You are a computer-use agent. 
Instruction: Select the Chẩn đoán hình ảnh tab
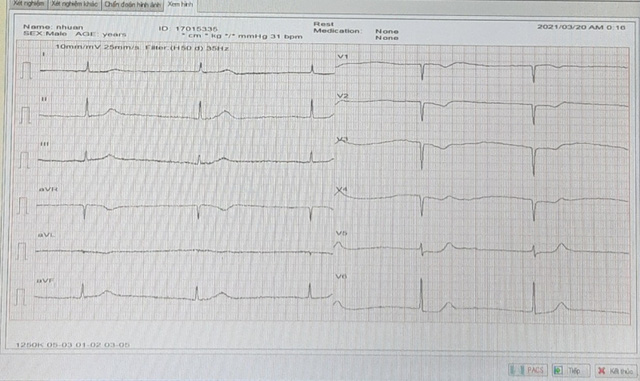tap(132, 5)
